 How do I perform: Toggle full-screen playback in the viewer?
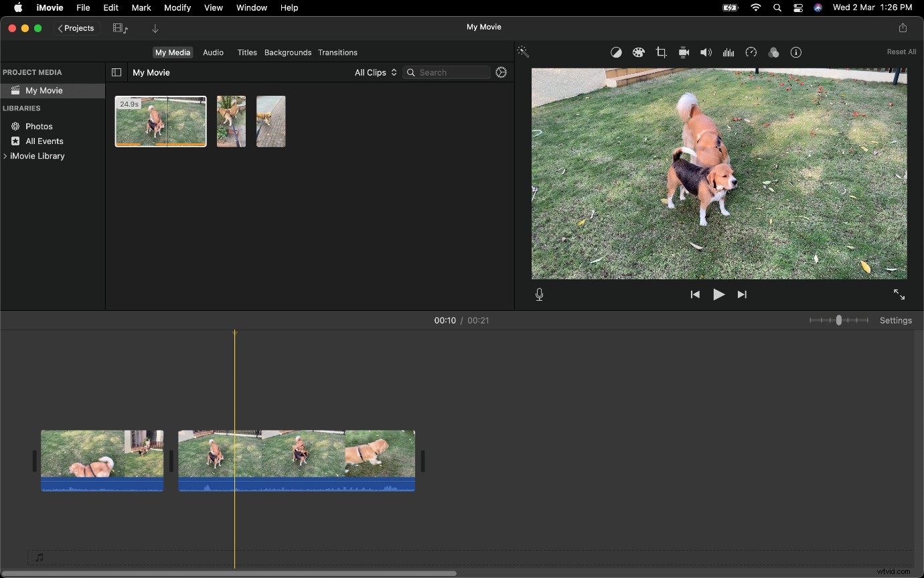click(899, 294)
